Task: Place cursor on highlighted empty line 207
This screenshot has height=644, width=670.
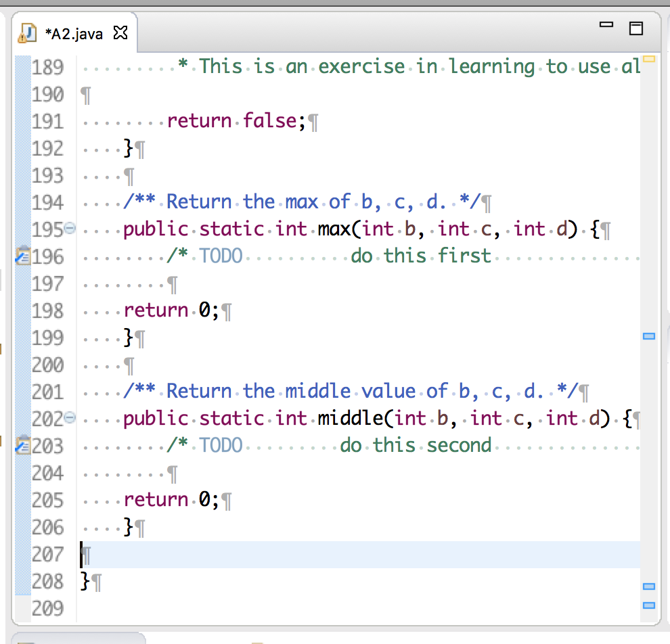Action: click(338, 555)
